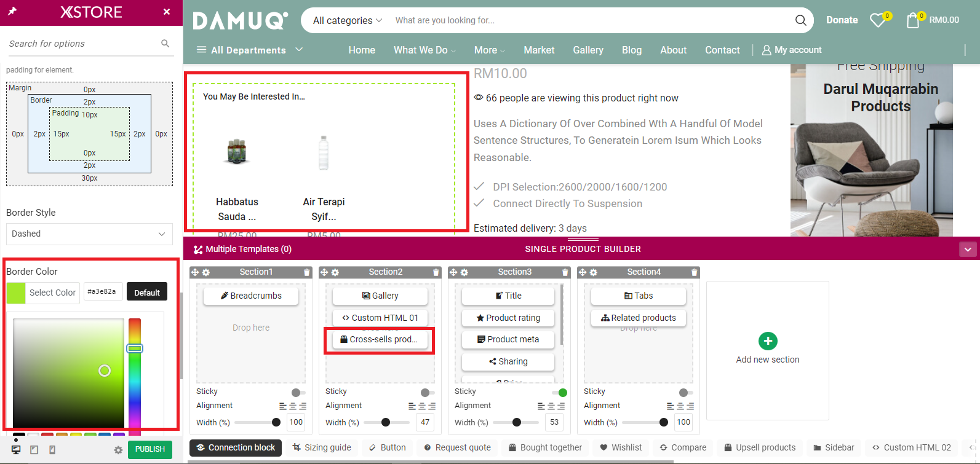The width and height of the screenshot is (980, 464).
Task: Toggle Sticky switch for Section4
Action: point(686,392)
